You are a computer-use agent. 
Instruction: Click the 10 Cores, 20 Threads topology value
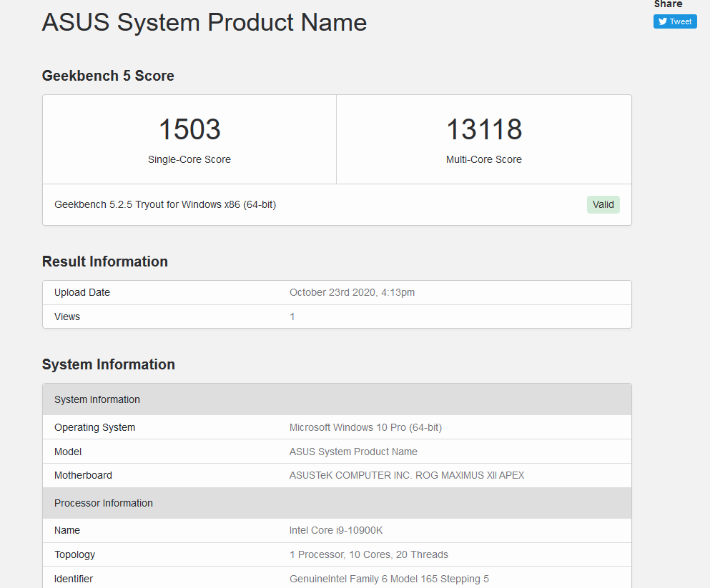tap(368, 554)
